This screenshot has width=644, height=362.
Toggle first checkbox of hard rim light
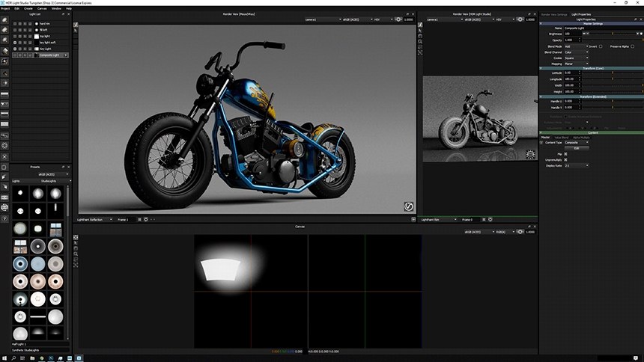[x=15, y=24]
